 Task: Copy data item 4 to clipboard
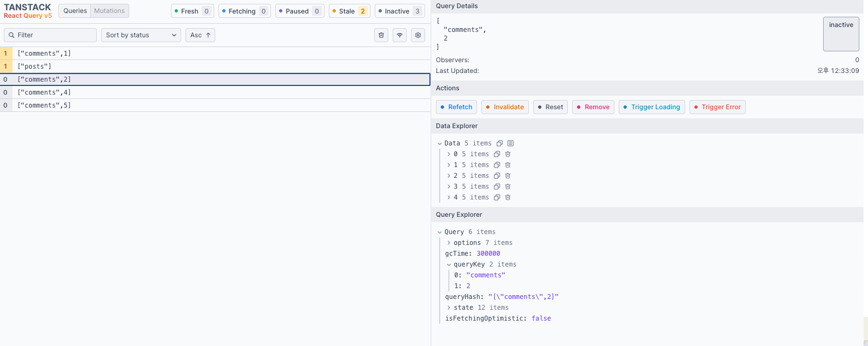497,197
